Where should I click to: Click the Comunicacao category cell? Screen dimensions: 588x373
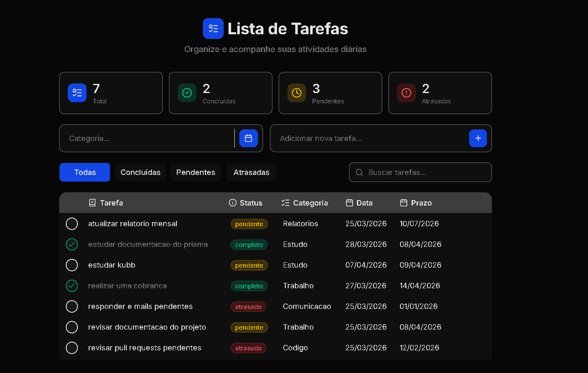[x=307, y=306]
